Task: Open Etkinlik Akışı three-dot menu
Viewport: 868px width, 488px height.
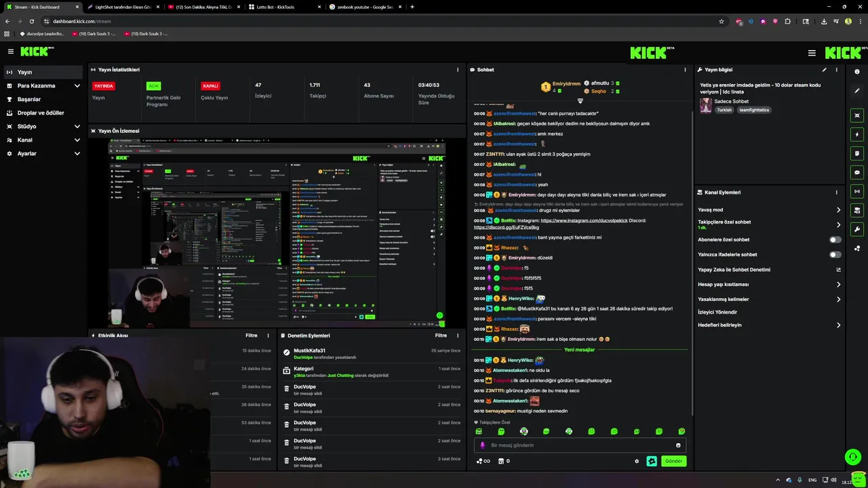Action: point(268,335)
